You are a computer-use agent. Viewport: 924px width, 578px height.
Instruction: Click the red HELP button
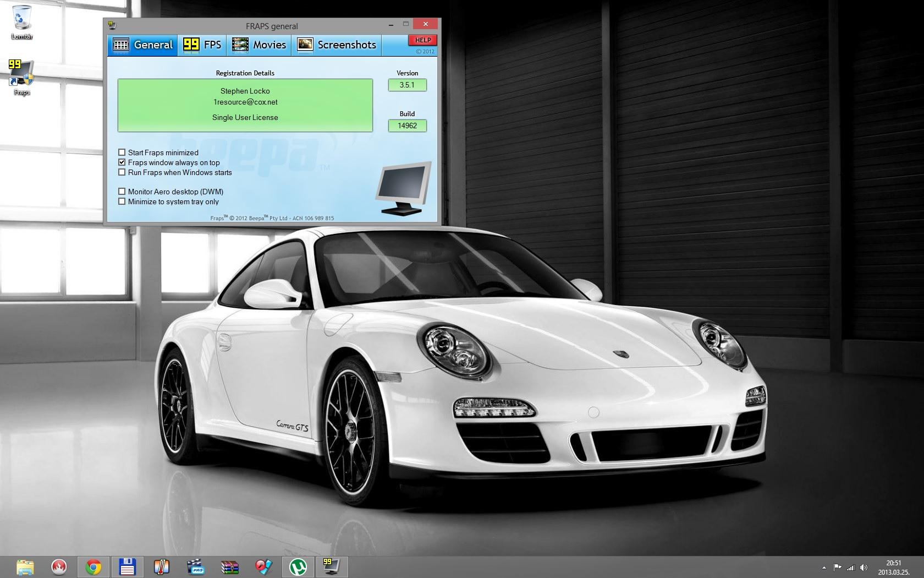[x=422, y=40]
